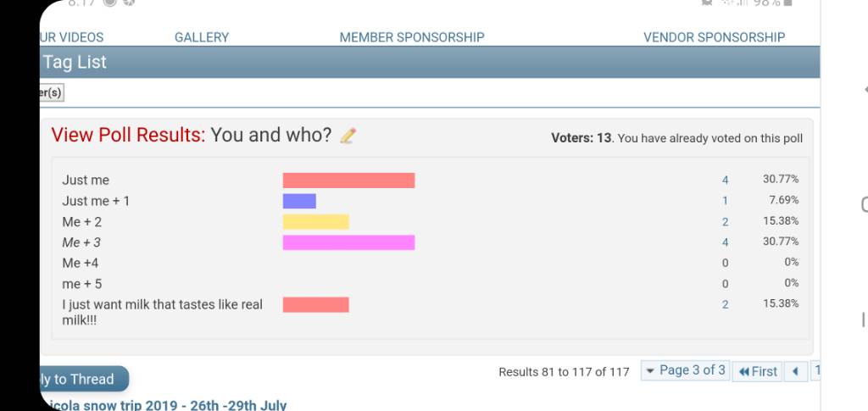This screenshot has height=411, width=868.
Task: Open the Videos menu item
Action: [72, 37]
